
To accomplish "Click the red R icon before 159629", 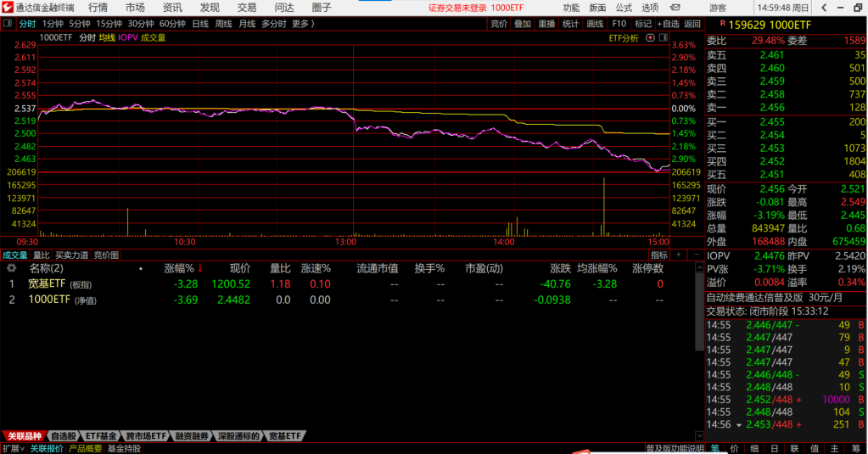I will tap(722, 24).
